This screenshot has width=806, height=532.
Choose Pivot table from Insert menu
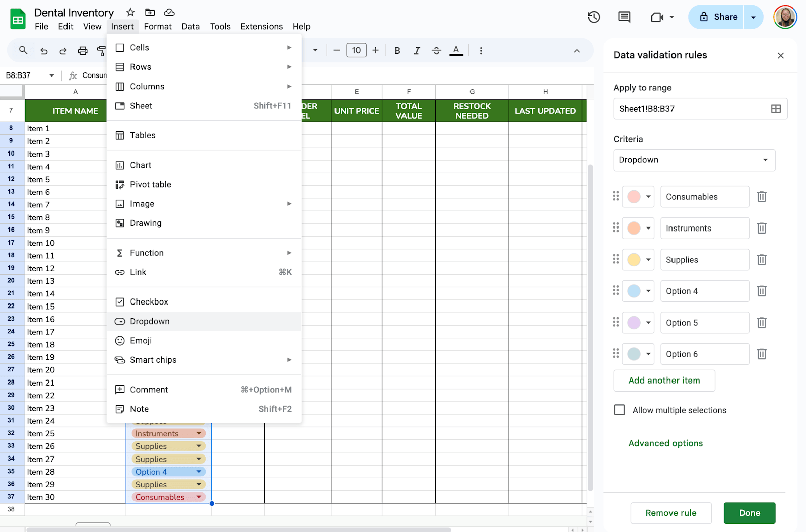click(x=150, y=185)
